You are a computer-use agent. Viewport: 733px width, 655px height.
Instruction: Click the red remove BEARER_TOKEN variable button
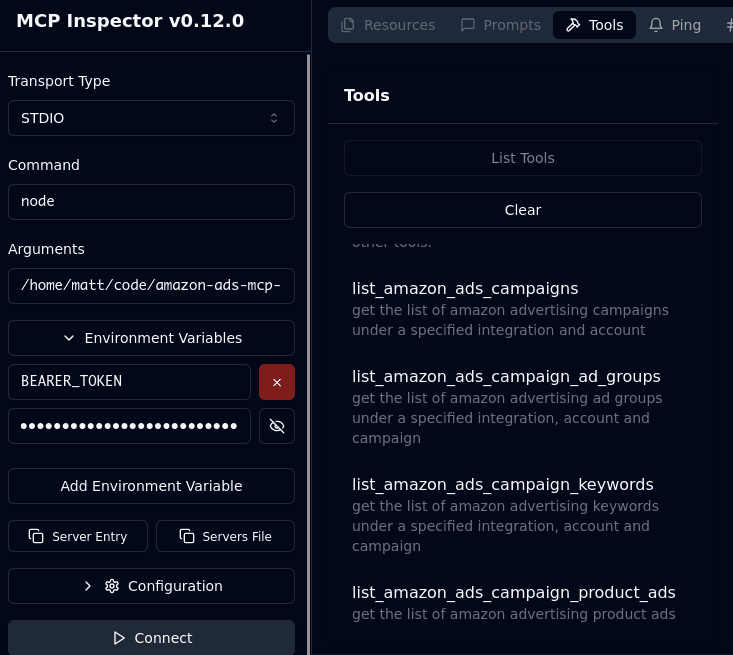[x=277, y=382]
